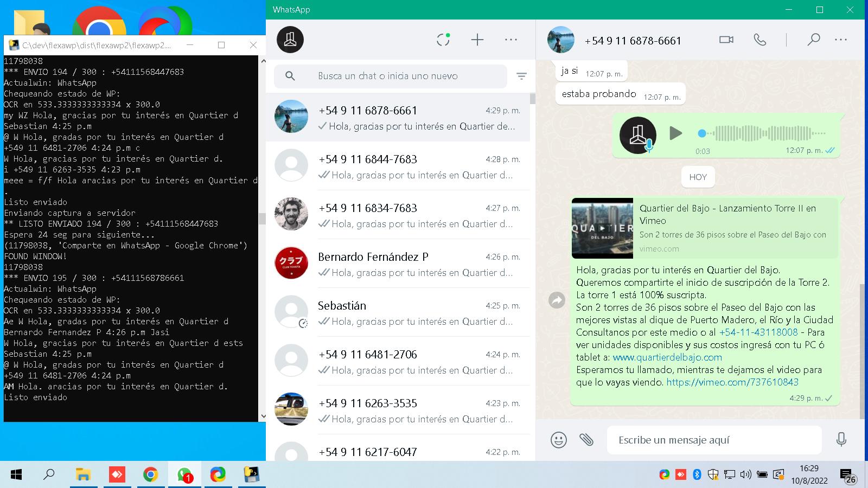
Task: Click the console window title bar icon
Action: pyautogui.click(x=14, y=45)
